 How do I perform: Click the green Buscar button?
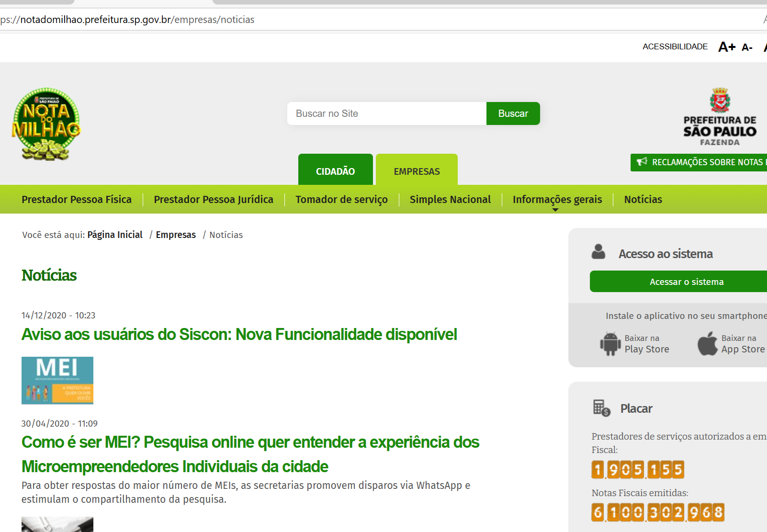tap(513, 113)
